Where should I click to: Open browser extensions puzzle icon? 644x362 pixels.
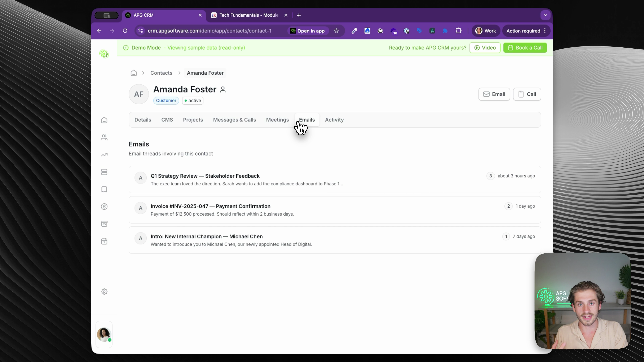[x=458, y=31]
